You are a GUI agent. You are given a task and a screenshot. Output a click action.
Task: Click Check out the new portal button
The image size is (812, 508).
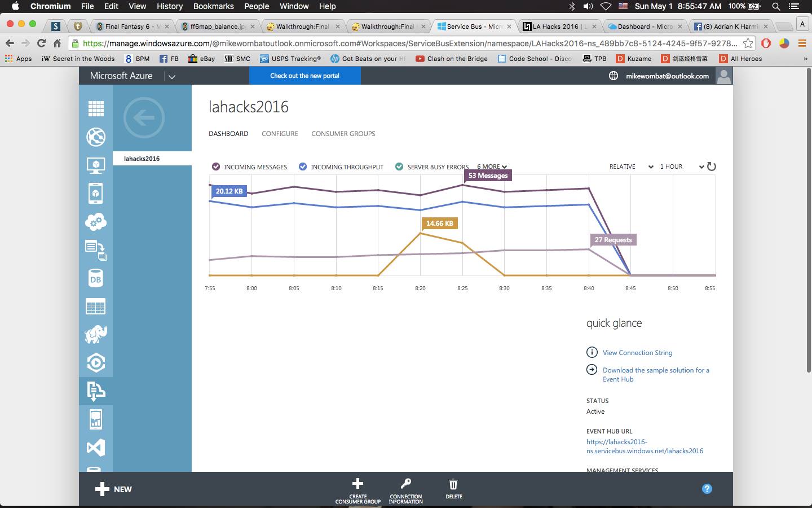(304, 76)
